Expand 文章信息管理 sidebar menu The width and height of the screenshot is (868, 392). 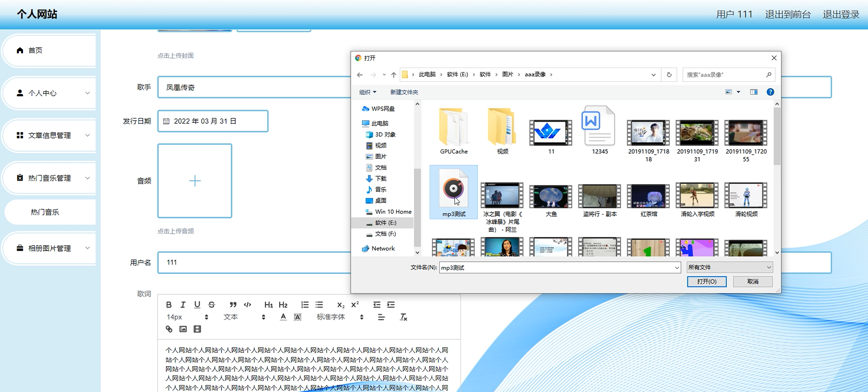pos(50,135)
